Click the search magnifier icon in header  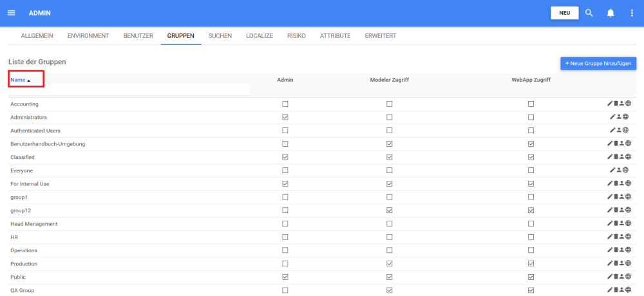(589, 13)
